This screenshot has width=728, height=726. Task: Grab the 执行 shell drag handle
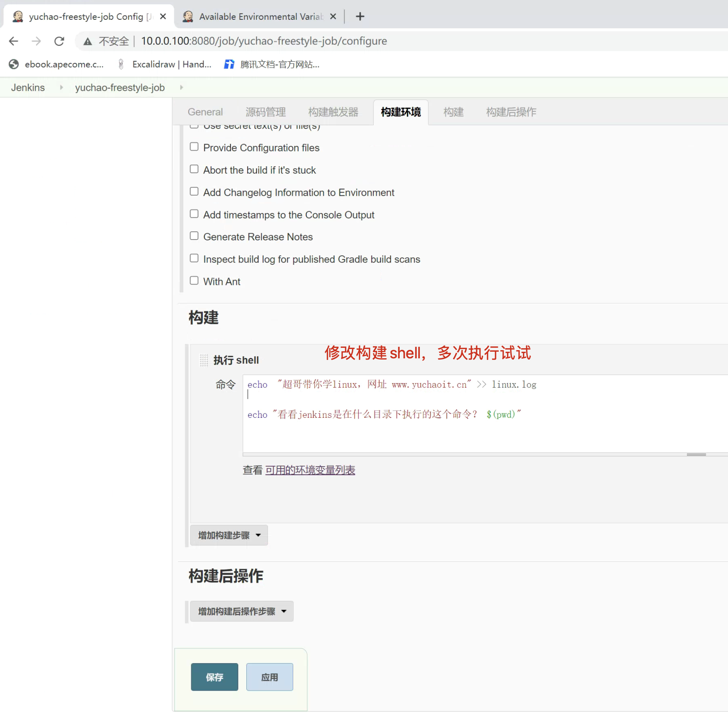point(203,360)
